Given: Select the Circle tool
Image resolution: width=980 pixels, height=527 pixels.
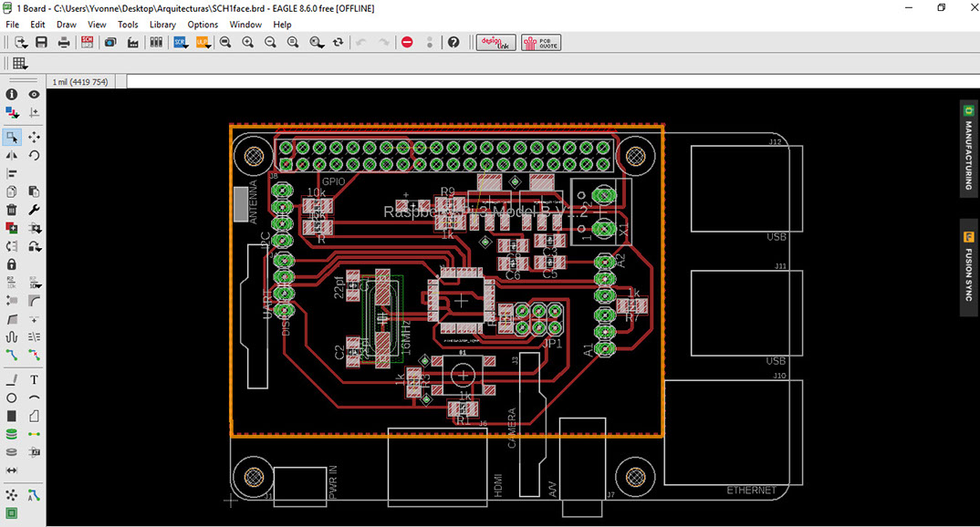Looking at the screenshot, I should (11, 398).
